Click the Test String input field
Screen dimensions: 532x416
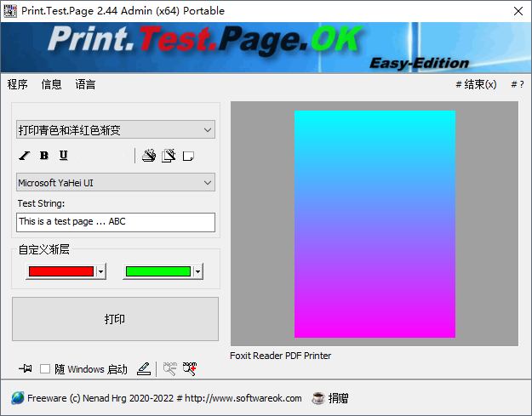pyautogui.click(x=116, y=222)
